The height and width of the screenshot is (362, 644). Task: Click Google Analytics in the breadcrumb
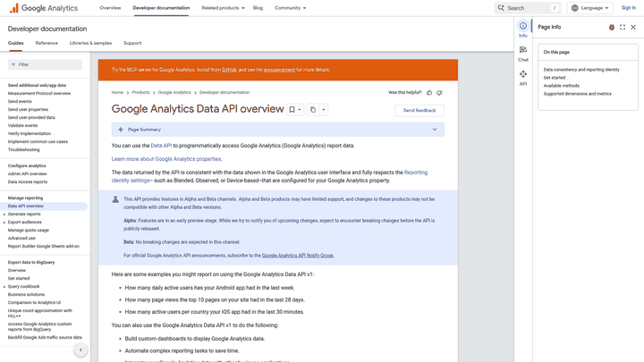pyautogui.click(x=174, y=93)
